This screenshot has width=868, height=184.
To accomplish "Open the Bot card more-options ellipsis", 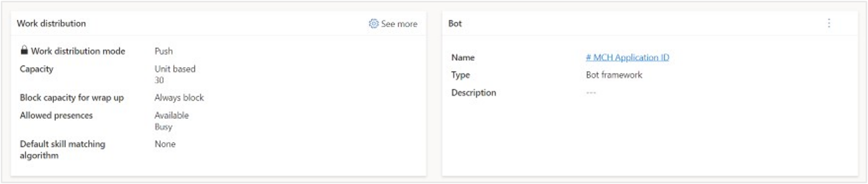I will (829, 23).
